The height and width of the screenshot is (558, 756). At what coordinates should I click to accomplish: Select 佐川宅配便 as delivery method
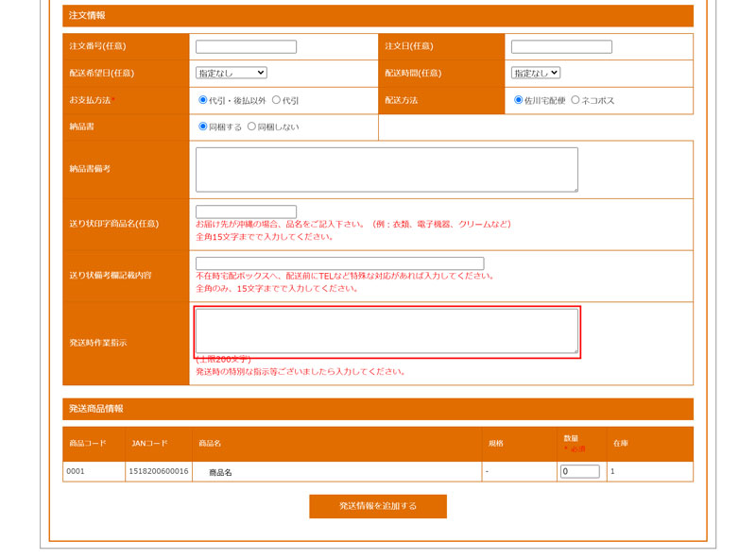[518, 99]
